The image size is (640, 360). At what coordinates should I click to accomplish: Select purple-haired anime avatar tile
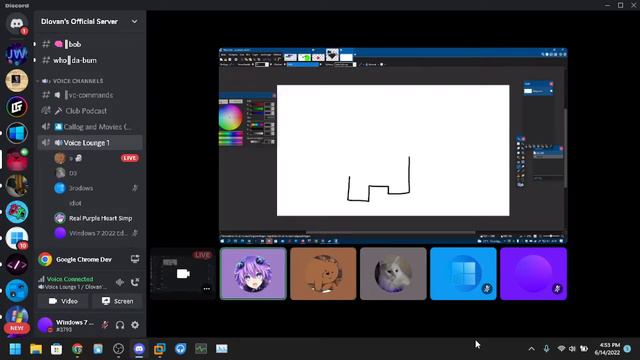[x=253, y=273]
